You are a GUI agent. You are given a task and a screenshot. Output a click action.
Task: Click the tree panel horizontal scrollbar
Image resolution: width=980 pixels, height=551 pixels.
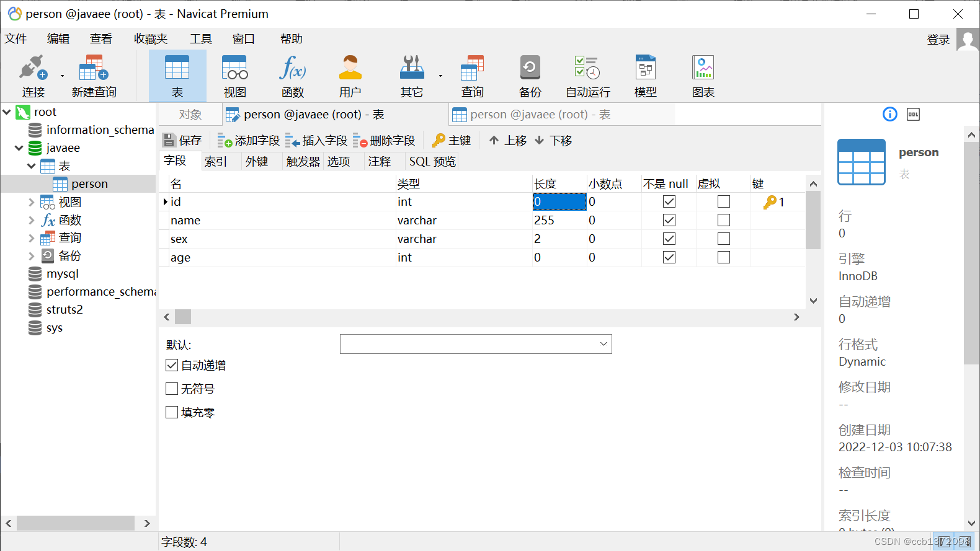(x=76, y=523)
